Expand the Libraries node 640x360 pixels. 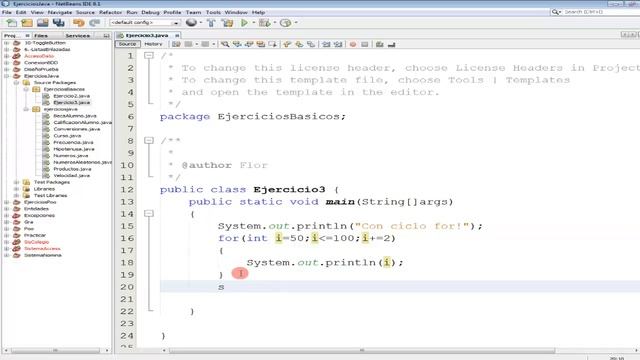click(x=16, y=189)
